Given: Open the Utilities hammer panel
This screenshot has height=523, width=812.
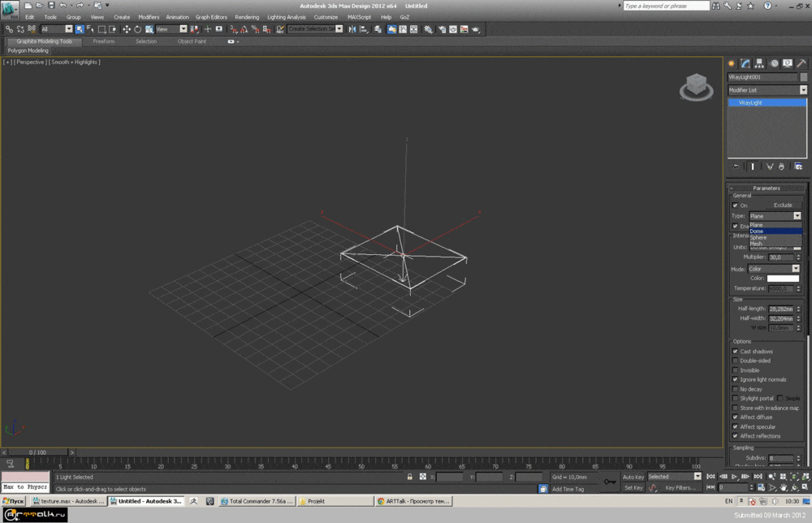Looking at the screenshot, I should pyautogui.click(x=801, y=63).
